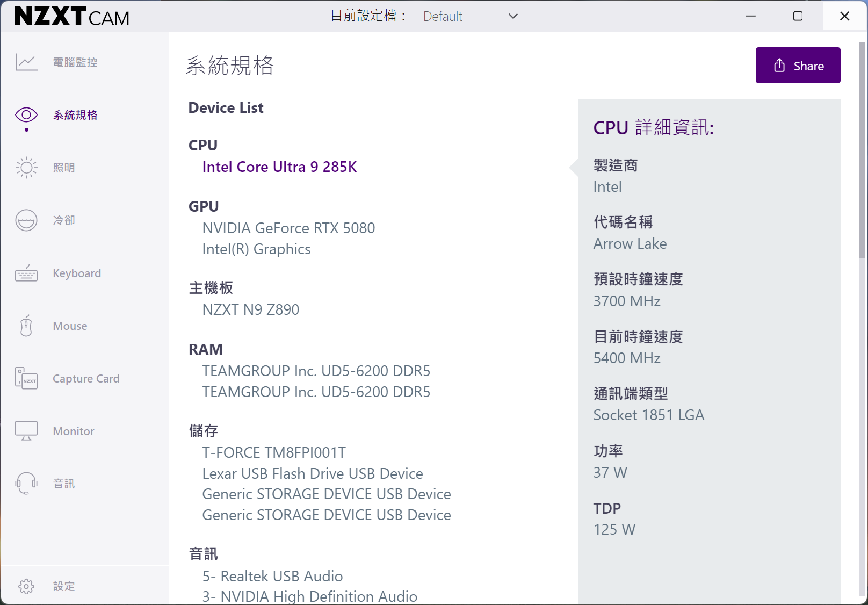Select the 系統規格 sidebar label
This screenshot has width=868, height=605.
[x=75, y=115]
